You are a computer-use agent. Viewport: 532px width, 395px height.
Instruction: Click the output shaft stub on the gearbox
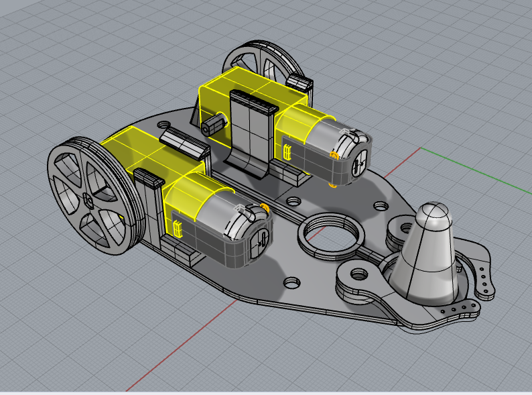coord(215,125)
